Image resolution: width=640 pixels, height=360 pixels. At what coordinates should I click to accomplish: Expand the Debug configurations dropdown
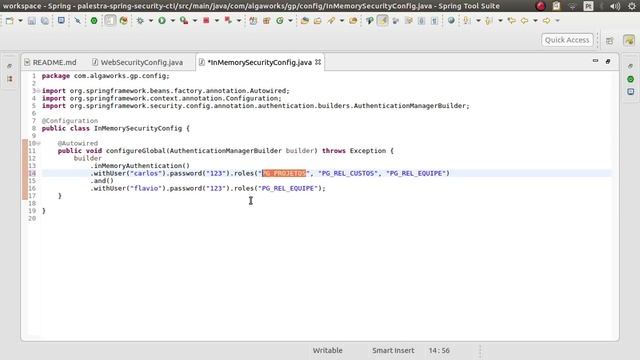coord(151,20)
